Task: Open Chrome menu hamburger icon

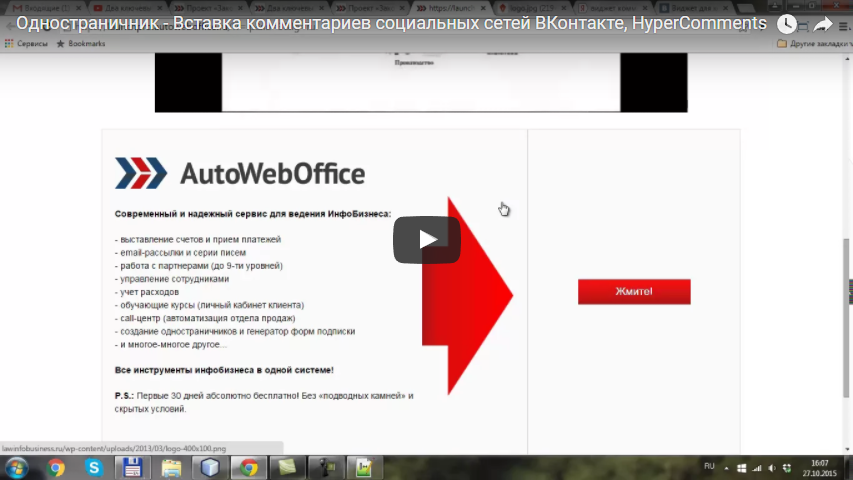Action: (844, 26)
